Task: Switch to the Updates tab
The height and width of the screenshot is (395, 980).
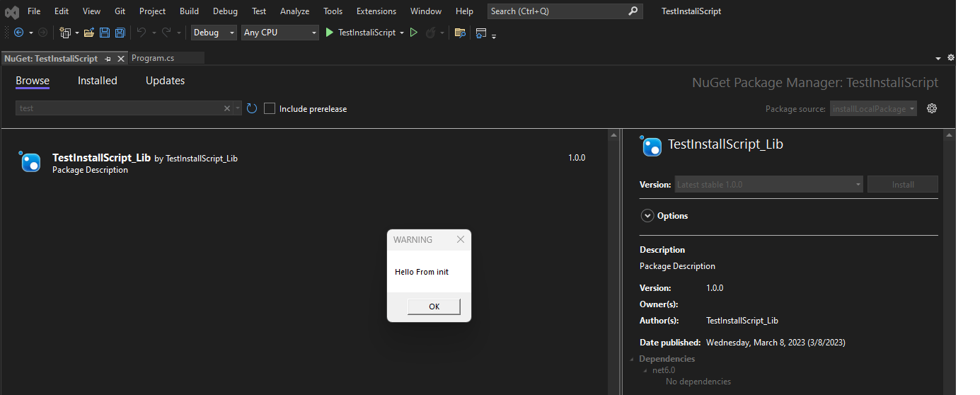Action: click(165, 81)
